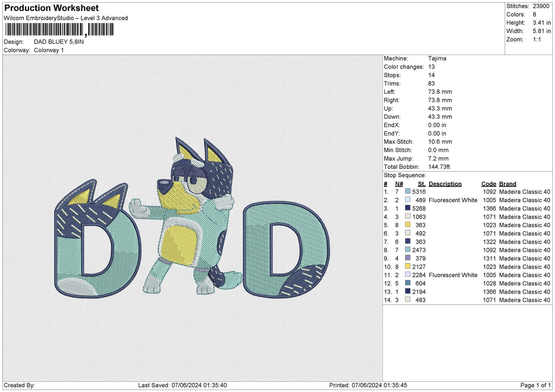
Task: Pick the yellow swatch in the 2127-stitch row
Action: click(x=407, y=267)
